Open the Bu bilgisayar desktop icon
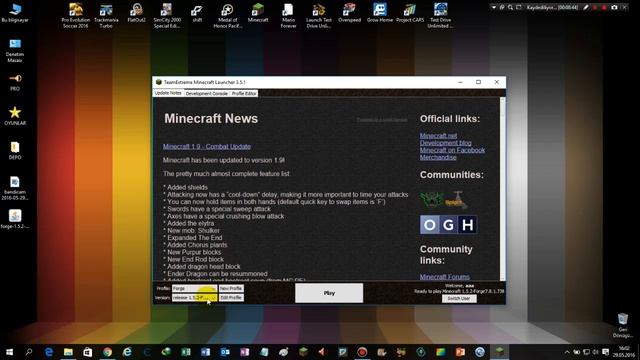 [x=15, y=13]
